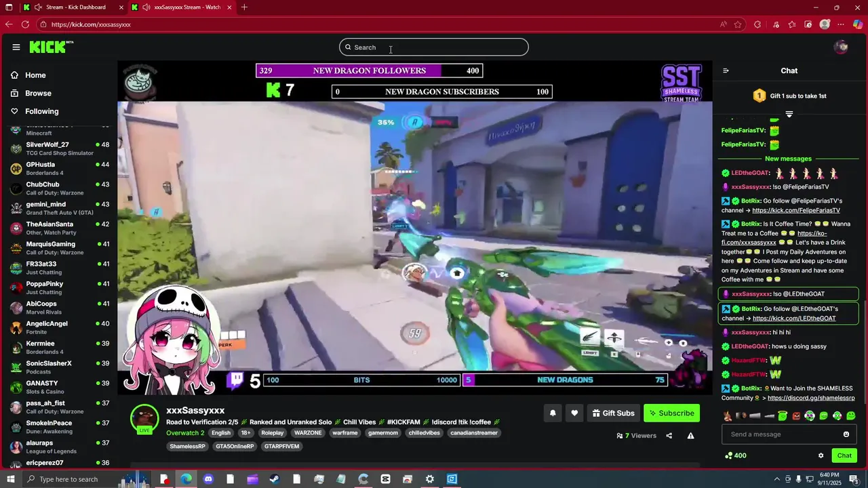Screen dimensions: 868x488
Task: Open the share stream options
Action: coord(669,436)
